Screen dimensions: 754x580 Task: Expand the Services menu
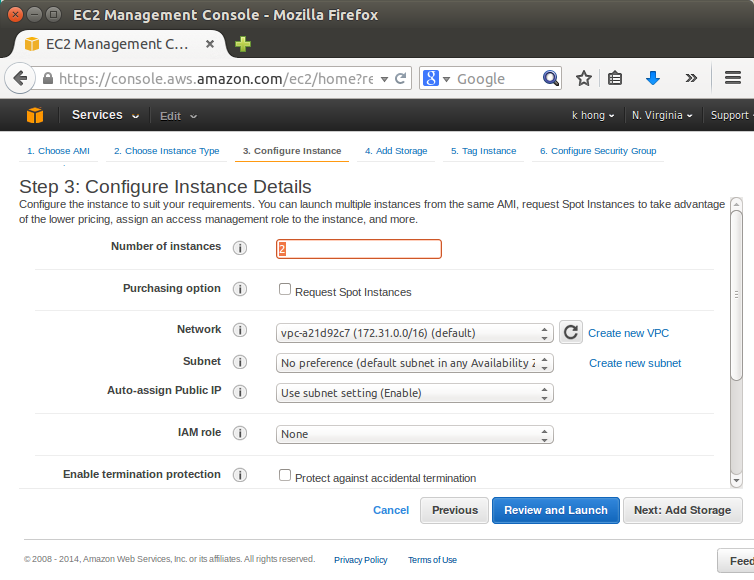pos(105,115)
